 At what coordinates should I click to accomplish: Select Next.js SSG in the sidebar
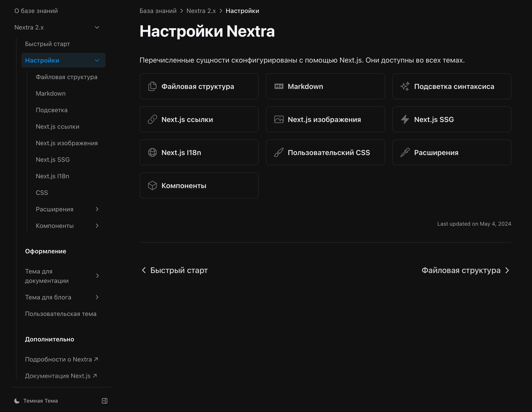pyautogui.click(x=53, y=160)
